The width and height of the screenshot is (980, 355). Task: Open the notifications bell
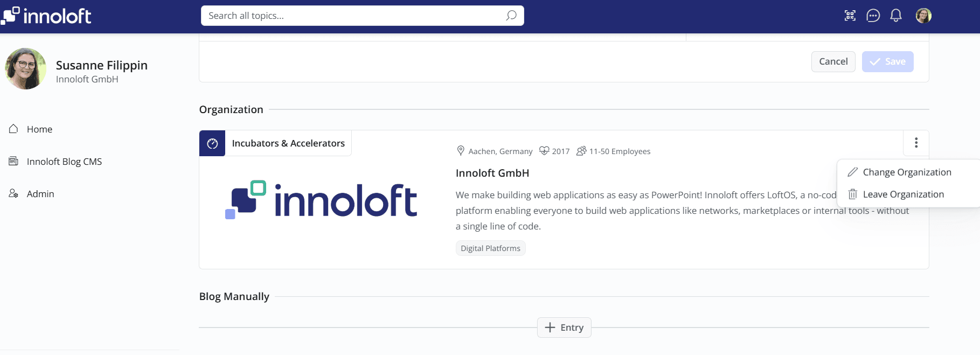pyautogui.click(x=896, y=16)
